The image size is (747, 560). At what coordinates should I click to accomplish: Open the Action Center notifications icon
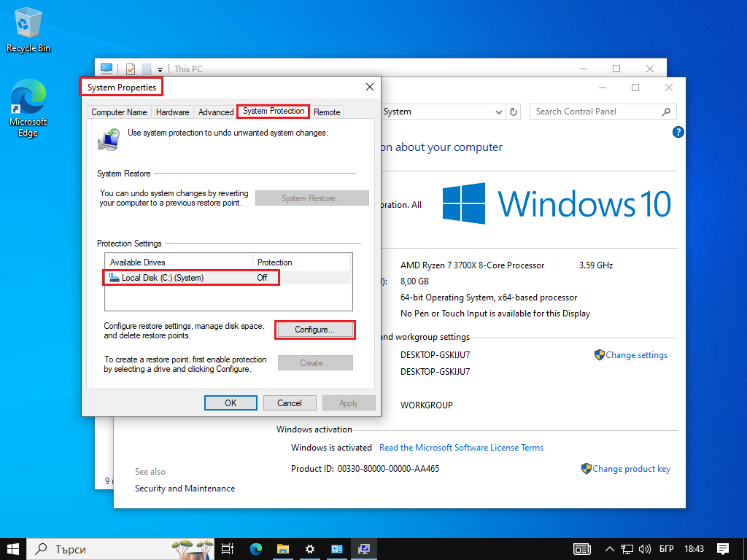coord(723,549)
